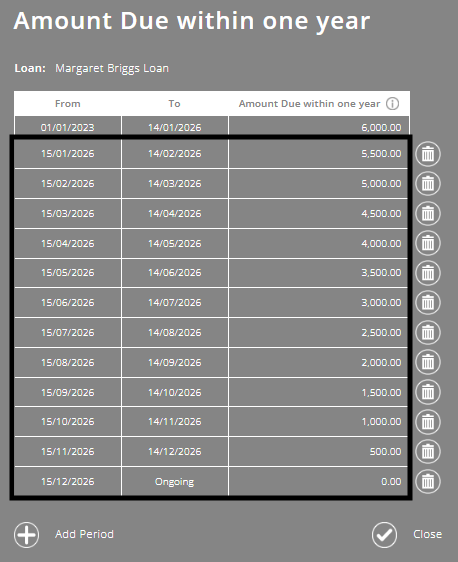458x562 pixels.
Task: Delete the period starting 15/09/2026
Action: pyautogui.click(x=428, y=392)
